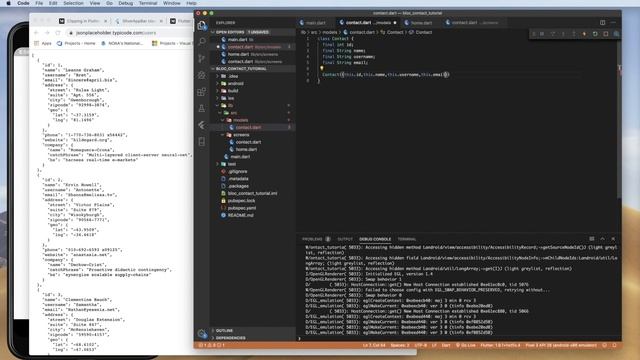Close the bottom panel
The image size is (640, 360).
pos(613,239)
